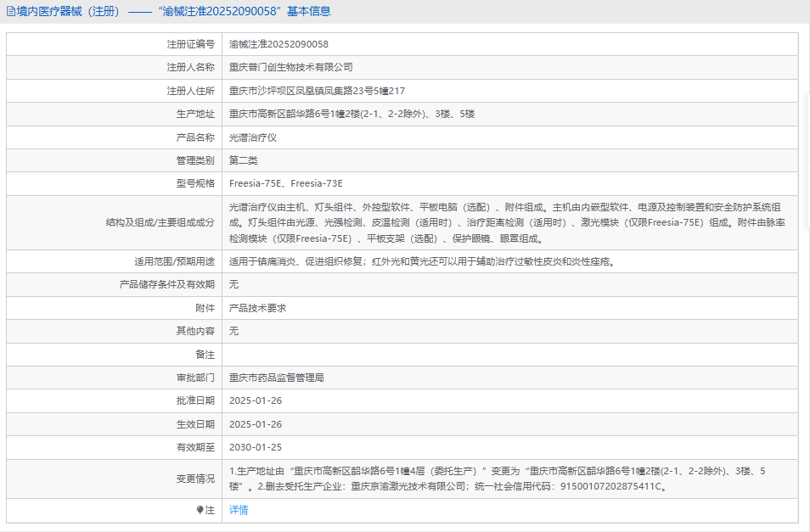
Task: Click the lightbulb icon beside 注 label
Action: [200, 510]
